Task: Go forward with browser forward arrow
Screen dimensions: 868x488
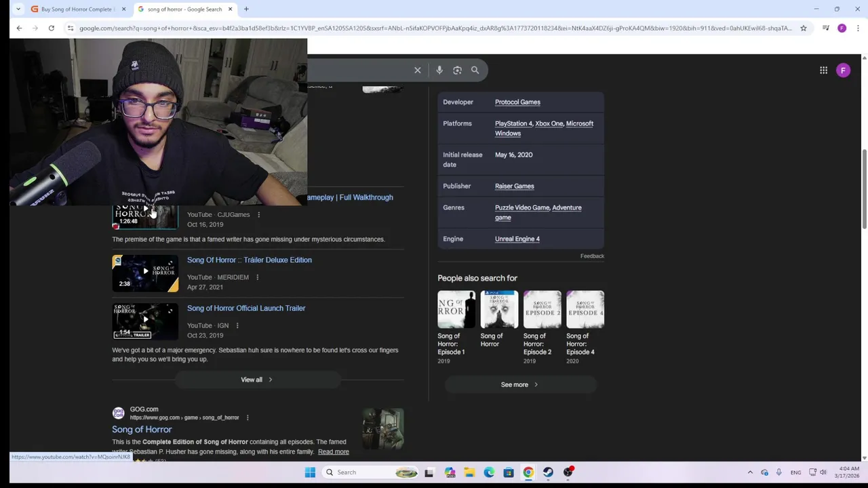Action: (x=35, y=28)
